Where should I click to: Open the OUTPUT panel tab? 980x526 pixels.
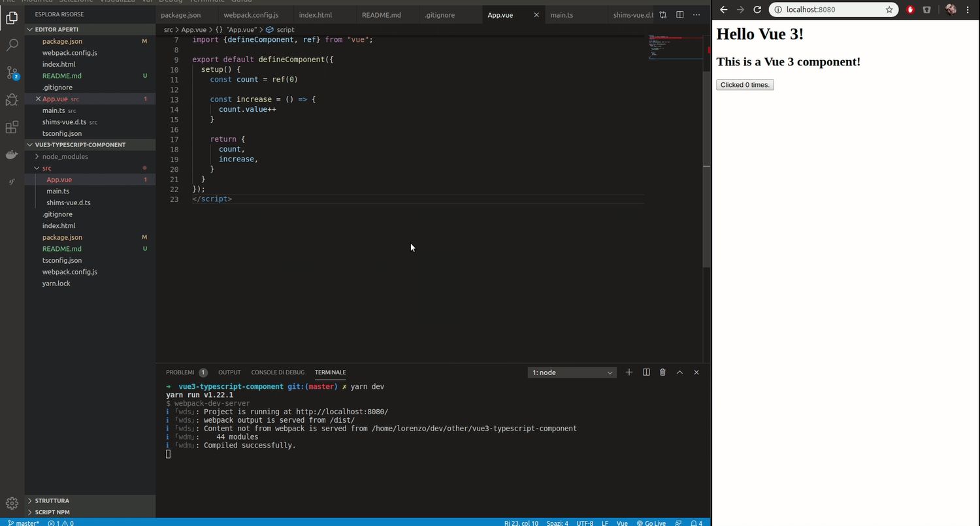tap(229, 372)
